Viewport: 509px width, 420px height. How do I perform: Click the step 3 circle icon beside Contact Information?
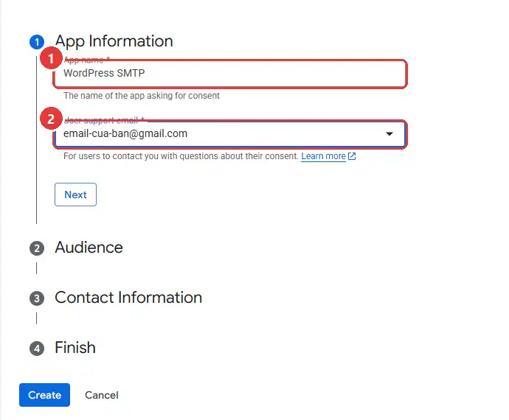coord(37,298)
